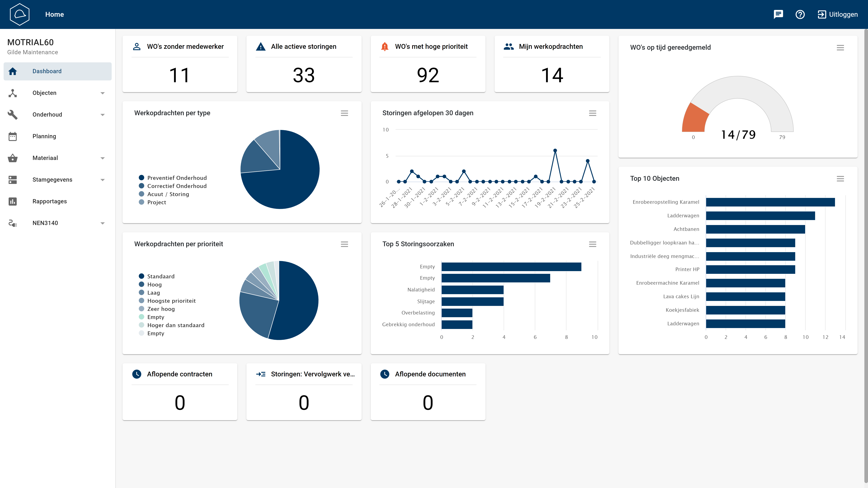Click the Rapportages bar chart icon
Screen dimensions: 868x488
click(x=13, y=201)
